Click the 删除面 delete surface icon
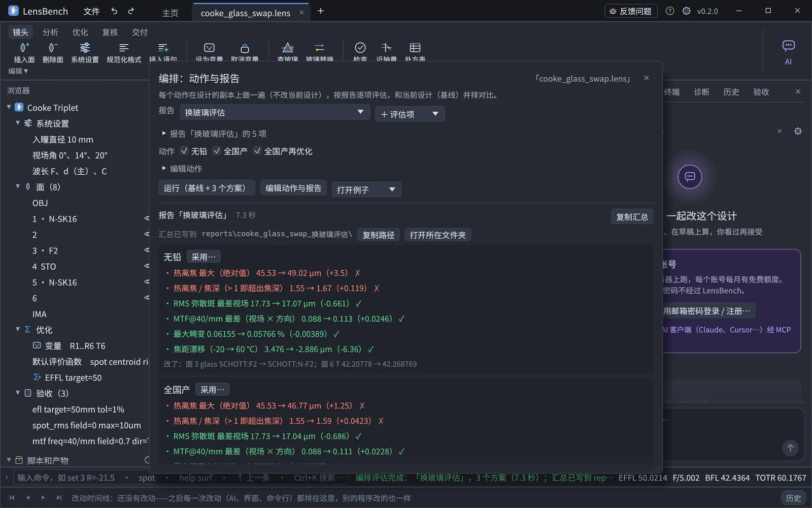812x508 pixels. tap(52, 48)
